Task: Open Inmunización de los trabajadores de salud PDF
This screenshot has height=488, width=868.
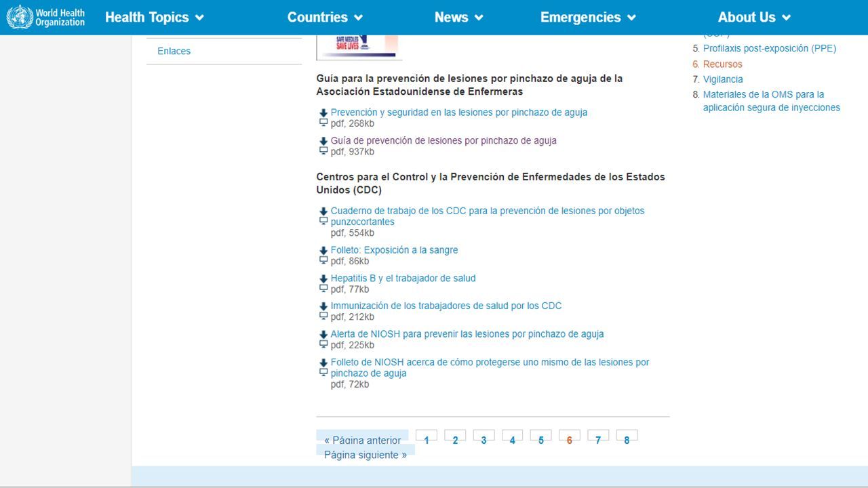Action: 446,306
